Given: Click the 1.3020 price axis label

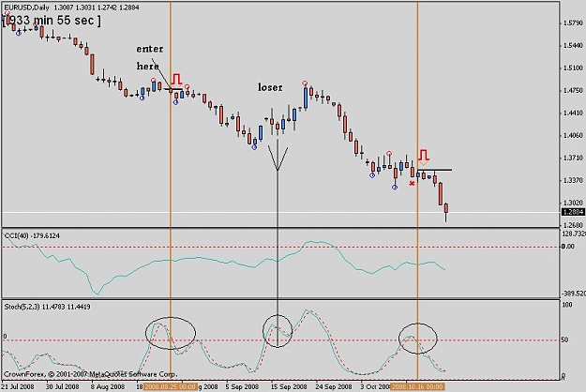Looking at the screenshot, I should (x=573, y=203).
